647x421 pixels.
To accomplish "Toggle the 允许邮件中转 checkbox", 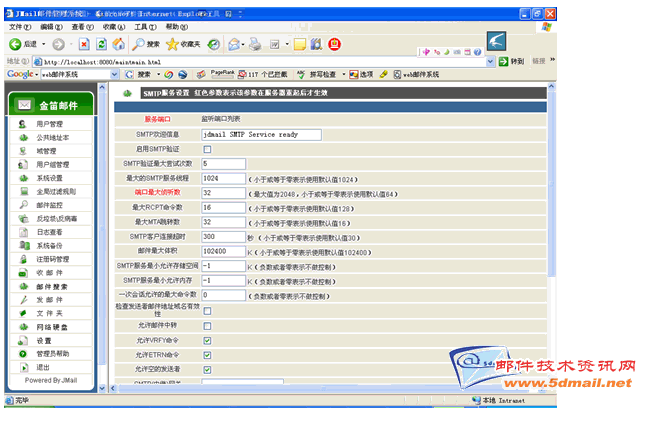I will (208, 326).
